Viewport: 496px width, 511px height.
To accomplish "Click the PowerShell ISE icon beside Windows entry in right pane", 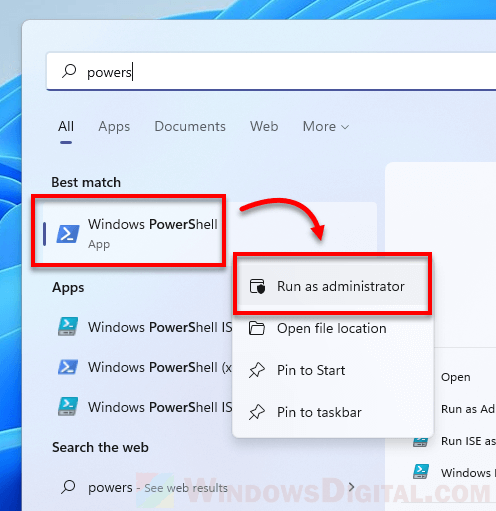I will (x=421, y=472).
